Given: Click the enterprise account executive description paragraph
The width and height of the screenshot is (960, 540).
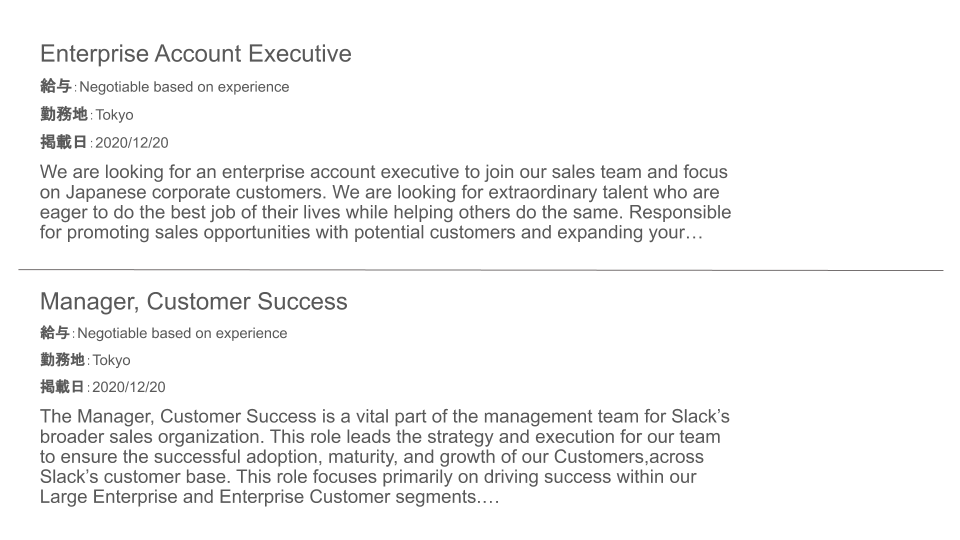Looking at the screenshot, I should point(386,202).
